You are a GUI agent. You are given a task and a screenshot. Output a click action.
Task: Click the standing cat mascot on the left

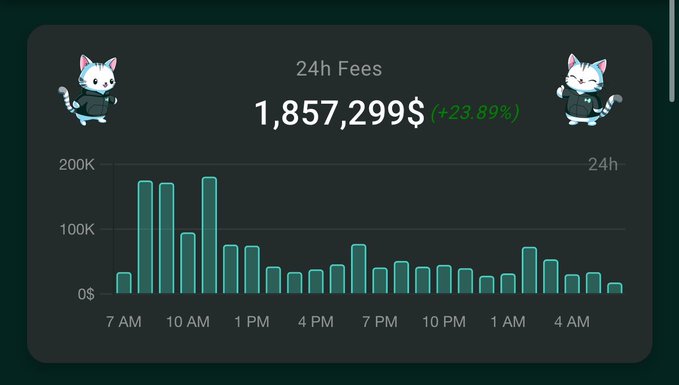(88, 90)
